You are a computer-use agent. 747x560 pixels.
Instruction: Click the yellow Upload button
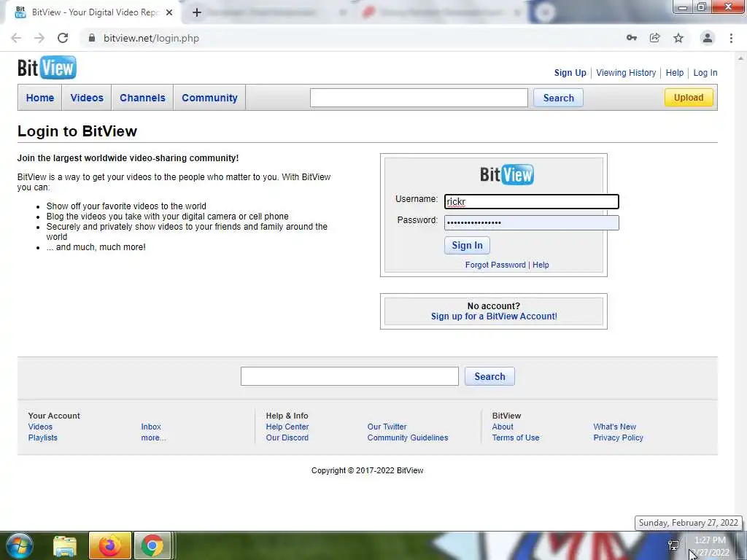click(x=689, y=97)
